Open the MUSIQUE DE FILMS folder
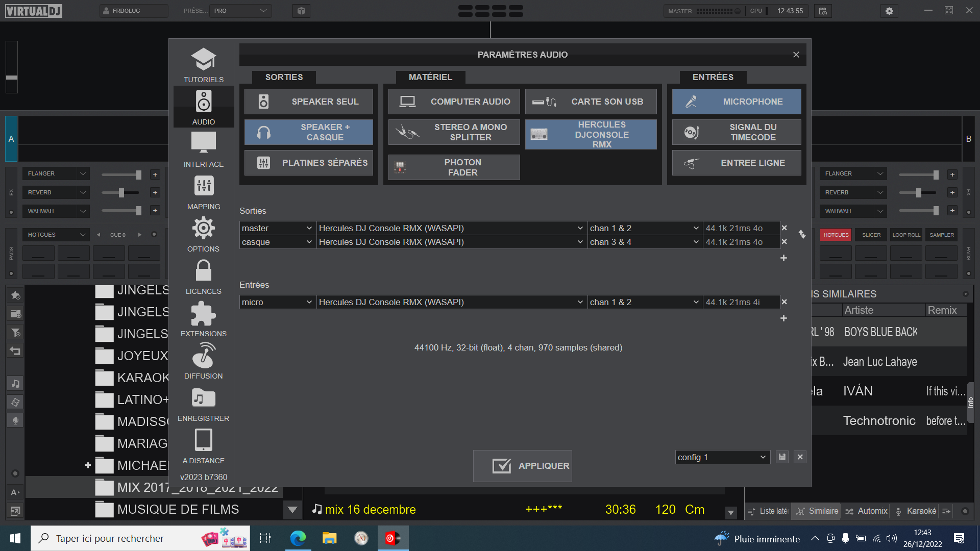The width and height of the screenshot is (980, 551). [178, 509]
